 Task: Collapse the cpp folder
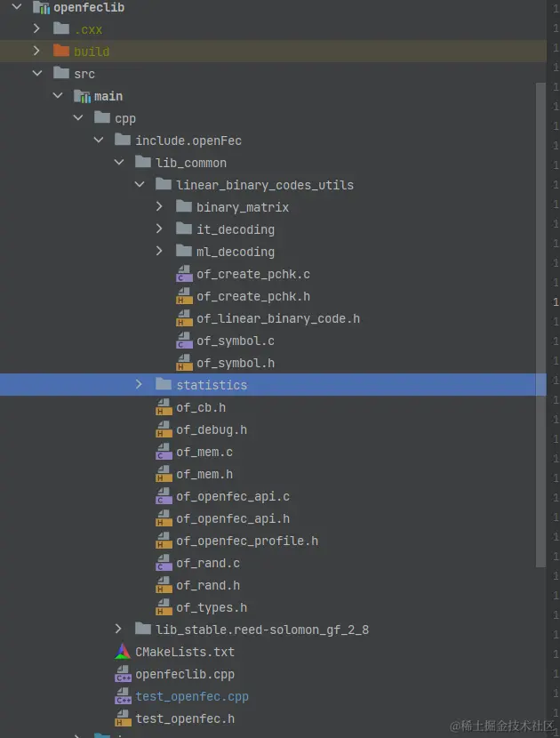click(78, 117)
